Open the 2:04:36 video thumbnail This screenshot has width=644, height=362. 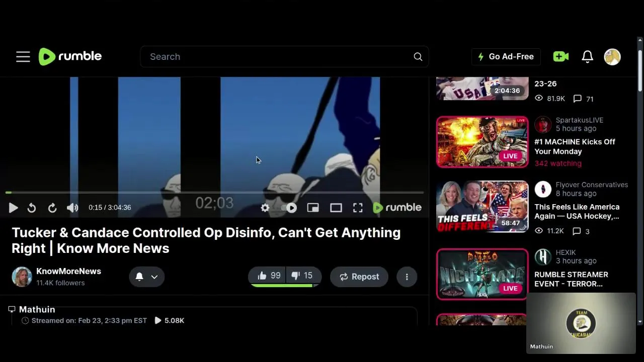click(482, 88)
